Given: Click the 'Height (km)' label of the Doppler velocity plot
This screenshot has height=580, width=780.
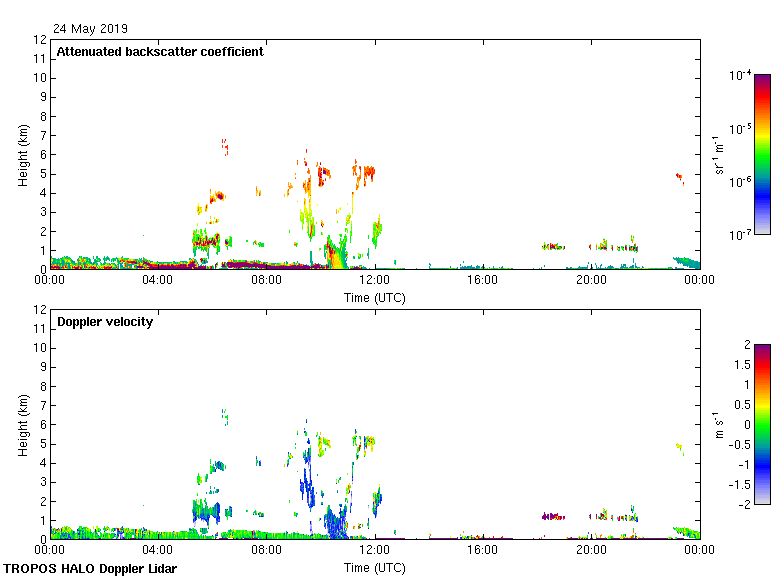Looking at the screenshot, I should point(23,424).
